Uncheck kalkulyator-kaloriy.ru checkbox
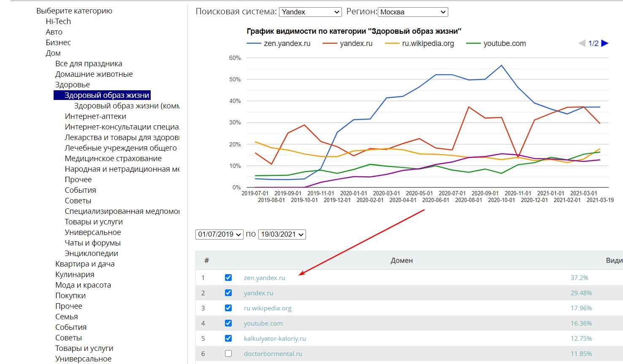This screenshot has width=623, height=364. [228, 338]
